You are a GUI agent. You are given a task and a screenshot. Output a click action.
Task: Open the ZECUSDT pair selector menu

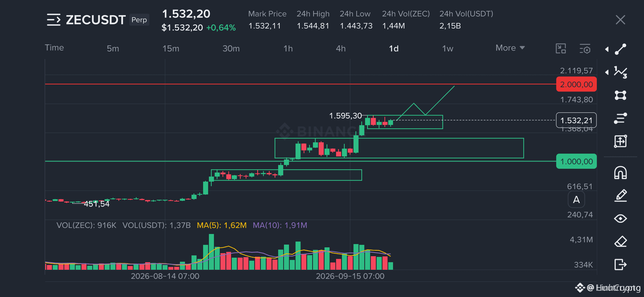pos(54,20)
